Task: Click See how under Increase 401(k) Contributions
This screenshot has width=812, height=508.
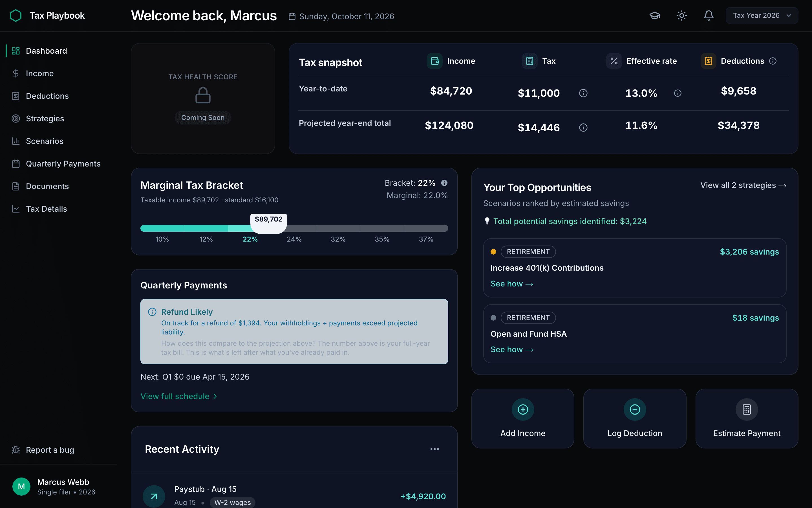Action: coord(512,284)
